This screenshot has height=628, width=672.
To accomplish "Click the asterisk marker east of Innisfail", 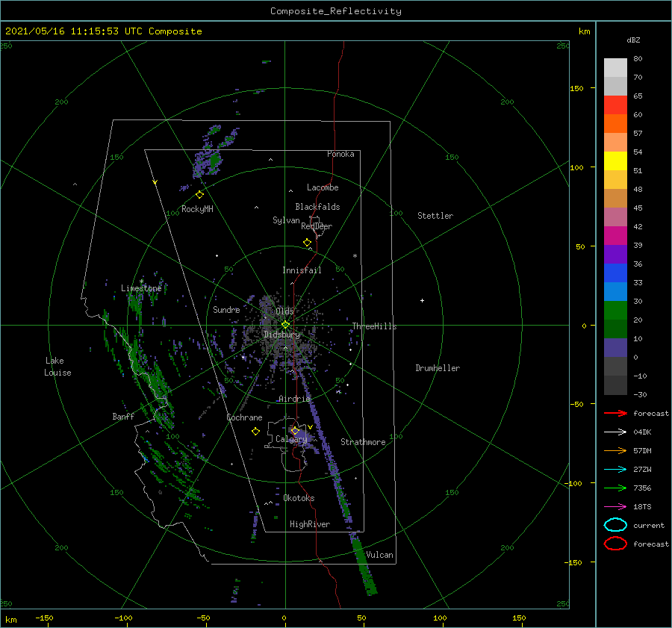I will (355, 256).
